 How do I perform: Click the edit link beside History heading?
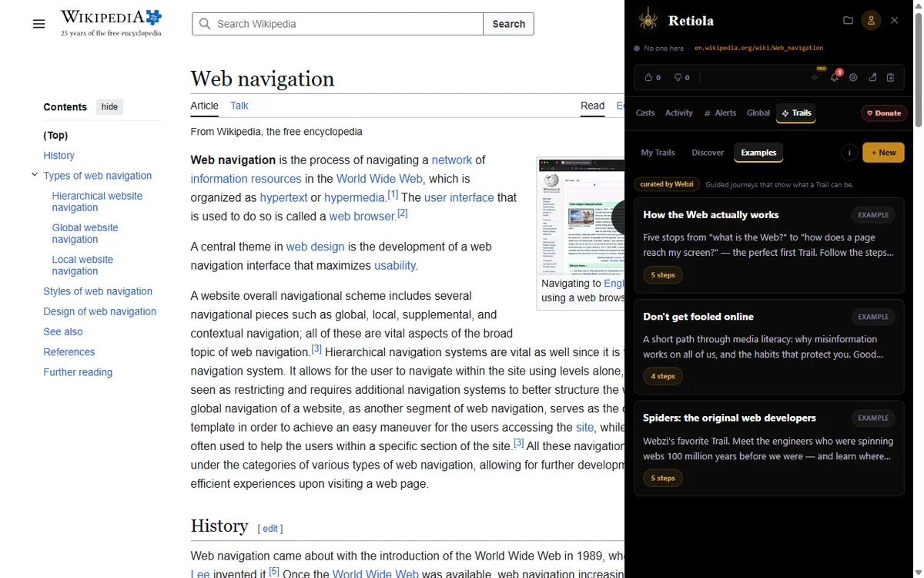(x=270, y=529)
